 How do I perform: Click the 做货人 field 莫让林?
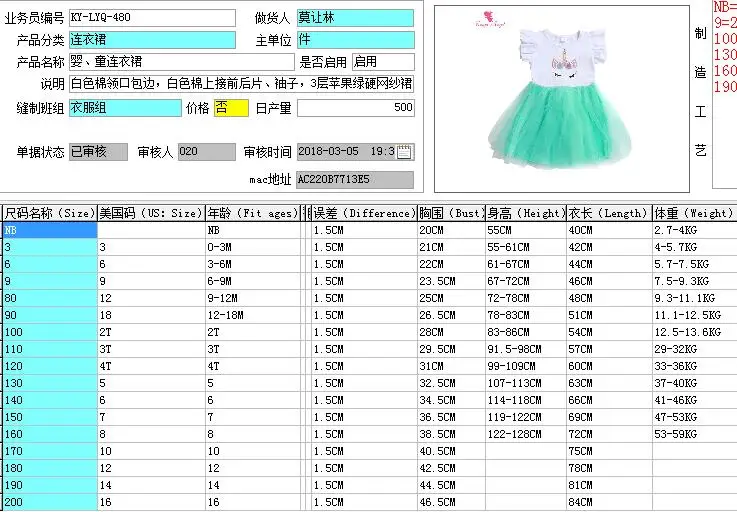355,18
